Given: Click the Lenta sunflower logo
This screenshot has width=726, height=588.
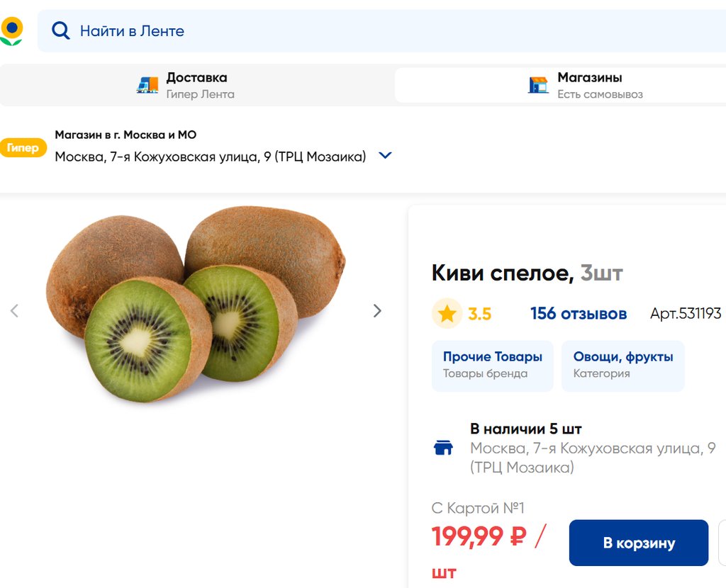Looking at the screenshot, I should (x=11, y=31).
